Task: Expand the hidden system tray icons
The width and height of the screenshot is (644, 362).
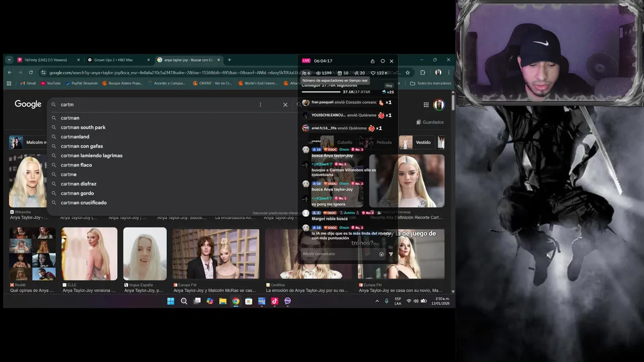Action: pyautogui.click(x=377, y=301)
